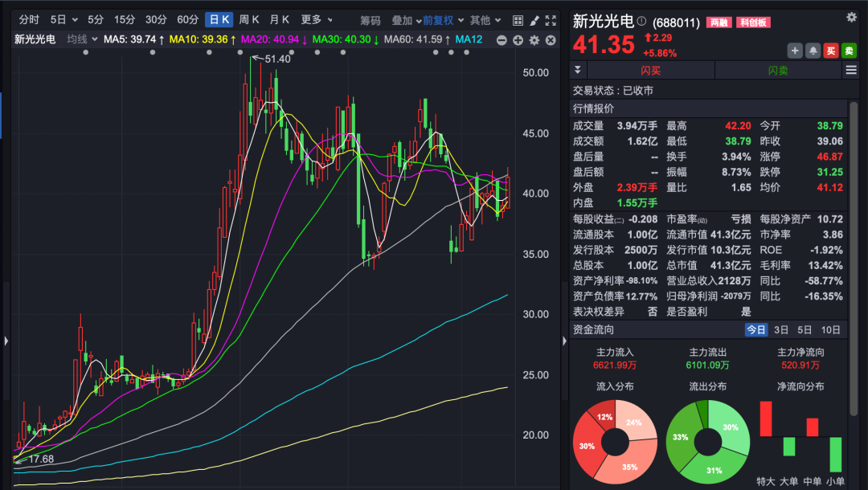Click the 35% slice of inflow pie
The width and height of the screenshot is (868, 490).
click(628, 468)
